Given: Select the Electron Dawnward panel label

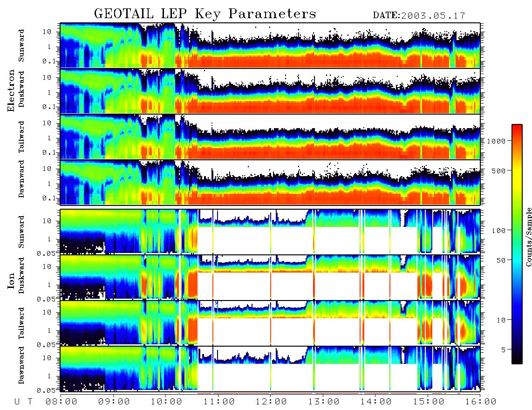Looking at the screenshot, I should (21, 179).
